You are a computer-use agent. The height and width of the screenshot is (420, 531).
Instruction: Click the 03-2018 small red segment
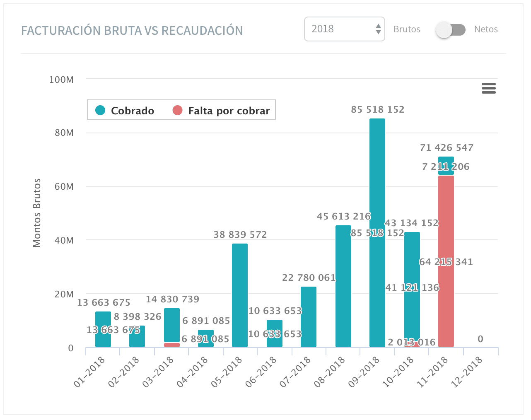tap(172, 345)
